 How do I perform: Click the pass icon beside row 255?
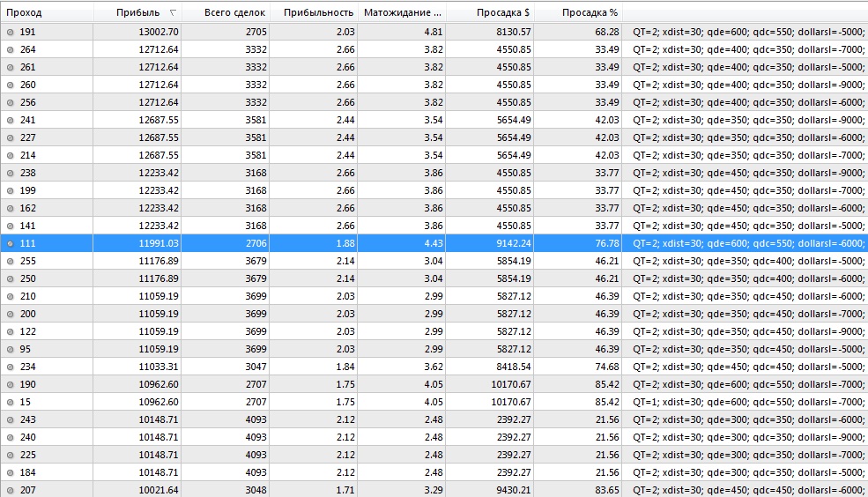pyautogui.click(x=10, y=261)
